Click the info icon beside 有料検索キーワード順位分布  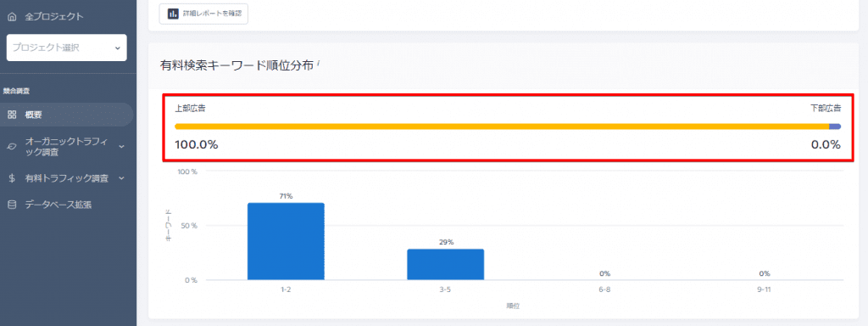point(320,65)
